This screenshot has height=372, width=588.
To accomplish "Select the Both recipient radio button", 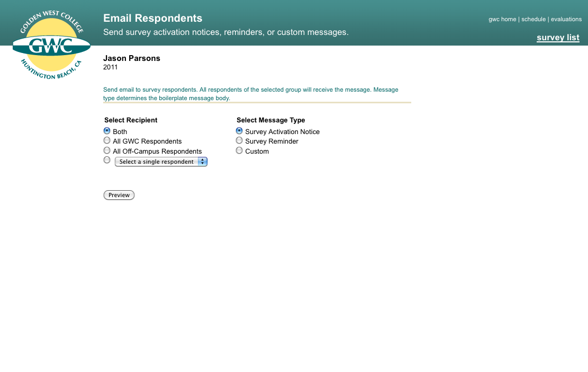I will pyautogui.click(x=107, y=131).
